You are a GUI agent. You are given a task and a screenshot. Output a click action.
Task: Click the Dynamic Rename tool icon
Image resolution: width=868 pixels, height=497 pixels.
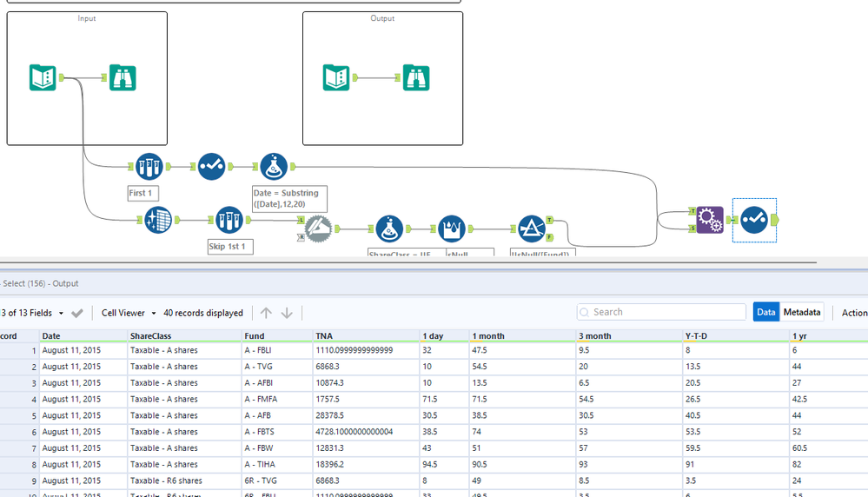[x=318, y=229]
